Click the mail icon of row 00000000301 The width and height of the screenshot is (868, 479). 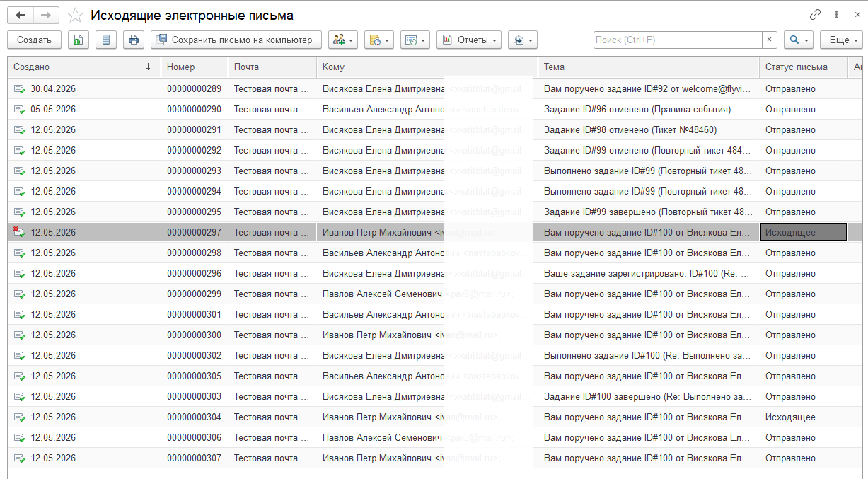click(x=19, y=315)
